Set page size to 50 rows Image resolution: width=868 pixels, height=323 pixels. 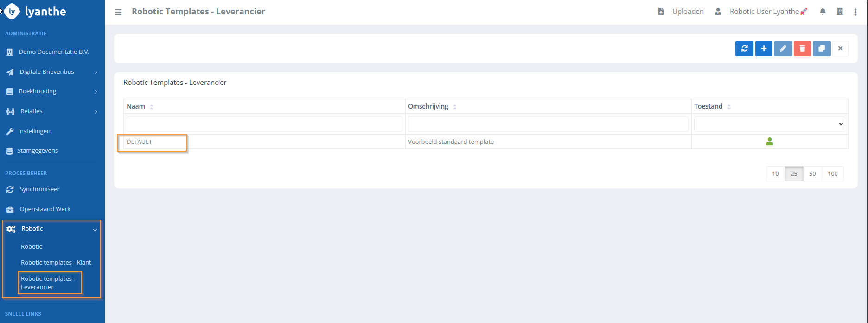coord(812,174)
